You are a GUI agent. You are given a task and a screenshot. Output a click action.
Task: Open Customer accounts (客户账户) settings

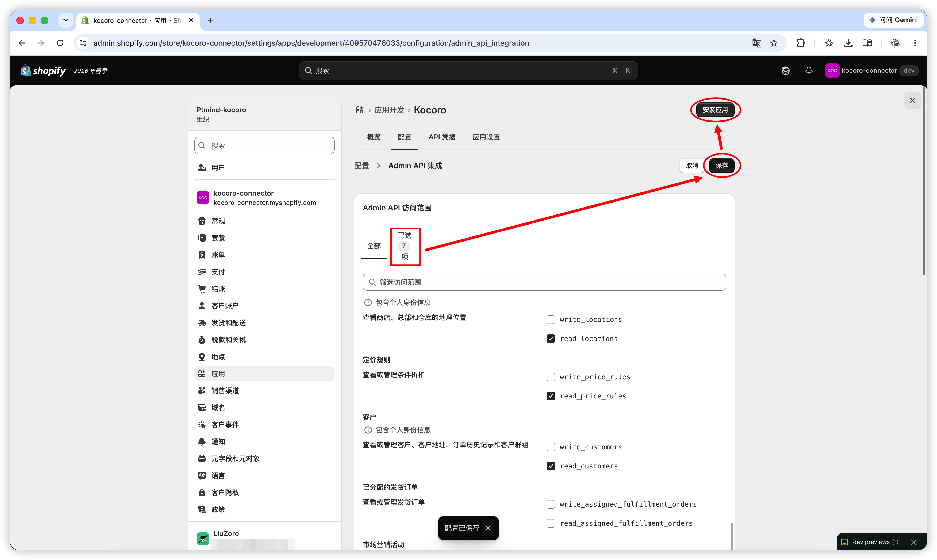pyautogui.click(x=264, y=306)
